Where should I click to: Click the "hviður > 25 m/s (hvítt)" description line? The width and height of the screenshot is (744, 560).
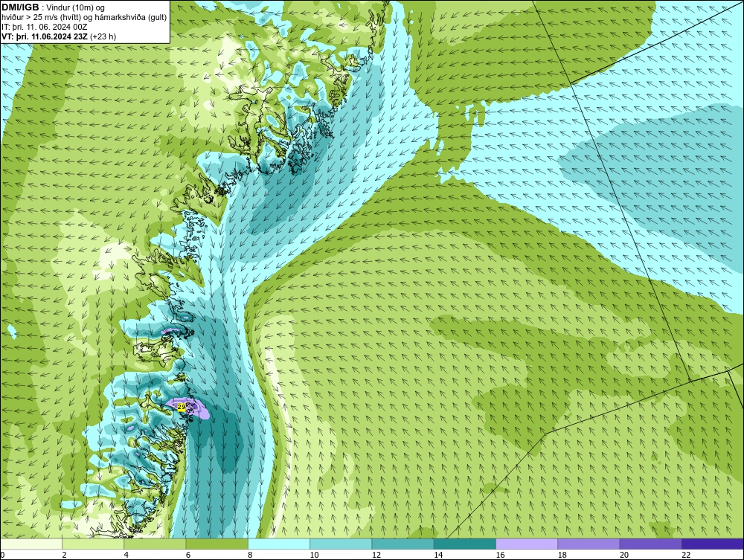coord(85,18)
